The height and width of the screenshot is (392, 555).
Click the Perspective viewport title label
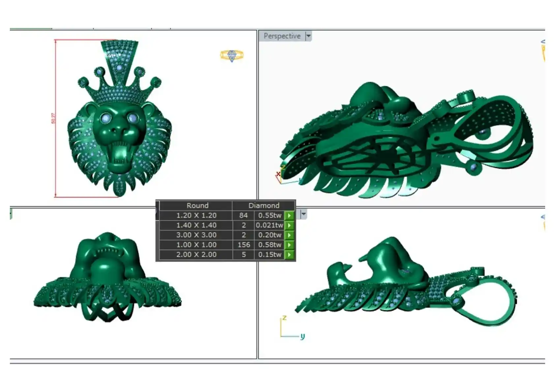(282, 36)
